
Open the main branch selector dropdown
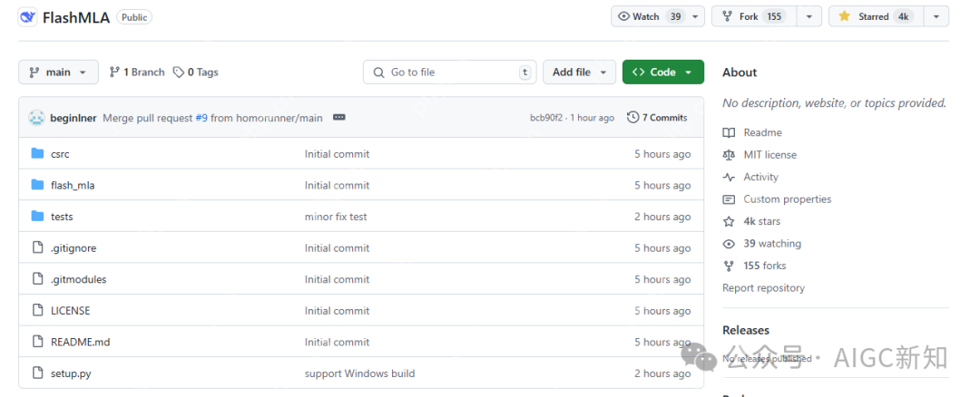pyautogui.click(x=58, y=73)
